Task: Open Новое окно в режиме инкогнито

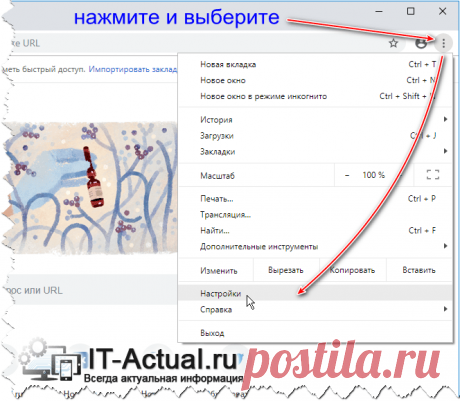Action: point(315,96)
